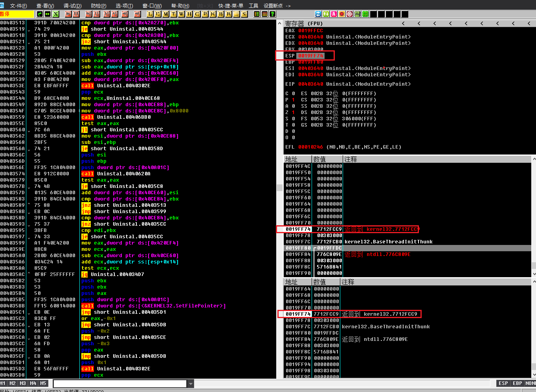Open the memory map M window icon

[x=165, y=14]
